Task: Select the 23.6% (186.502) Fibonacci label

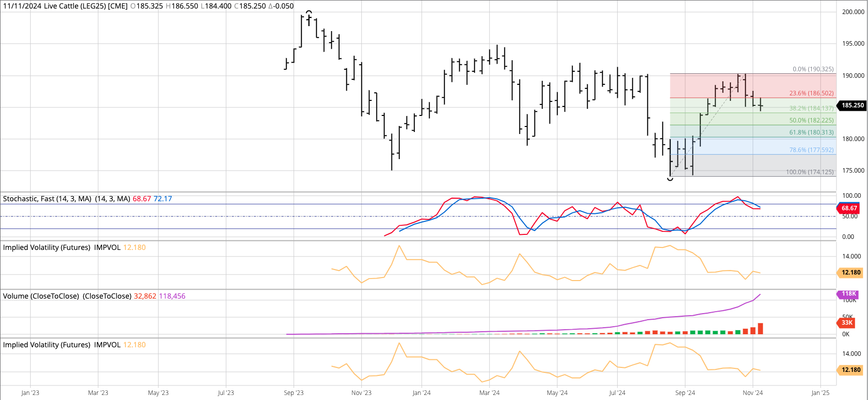Action: pos(811,93)
